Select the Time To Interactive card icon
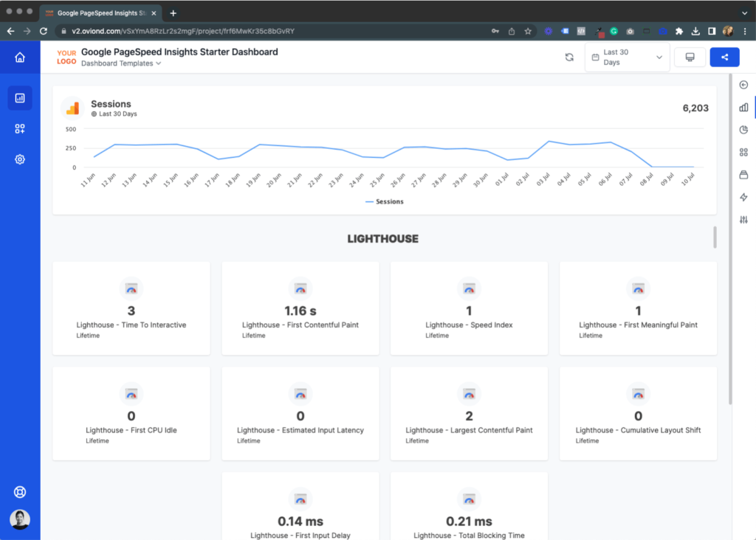 [131, 288]
